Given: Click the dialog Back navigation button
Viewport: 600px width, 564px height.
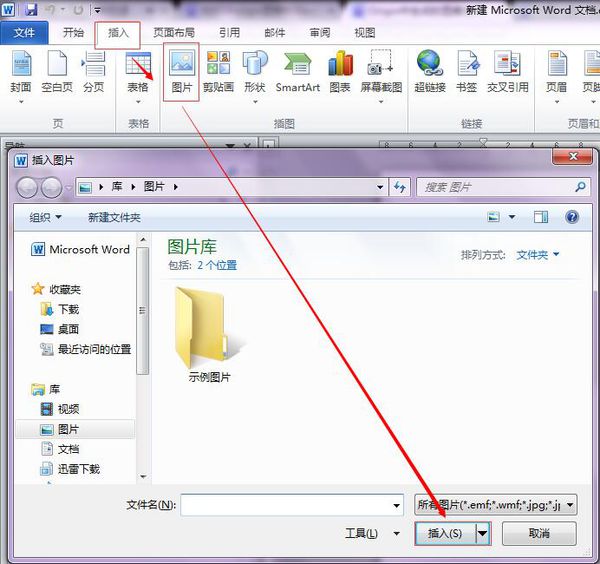Looking at the screenshot, I should coord(27,187).
